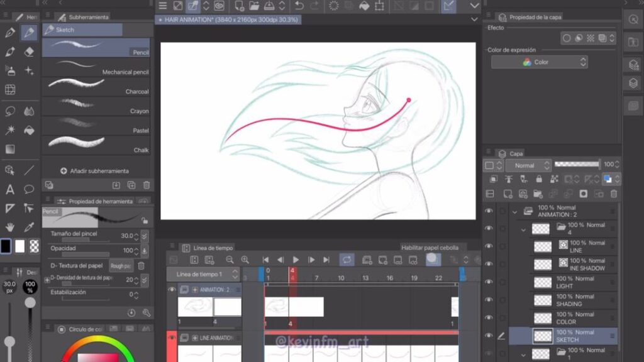Open brush size options next to Tamaño del pincel
Image resolution: width=644 pixels, height=362 pixels.
[145, 236]
